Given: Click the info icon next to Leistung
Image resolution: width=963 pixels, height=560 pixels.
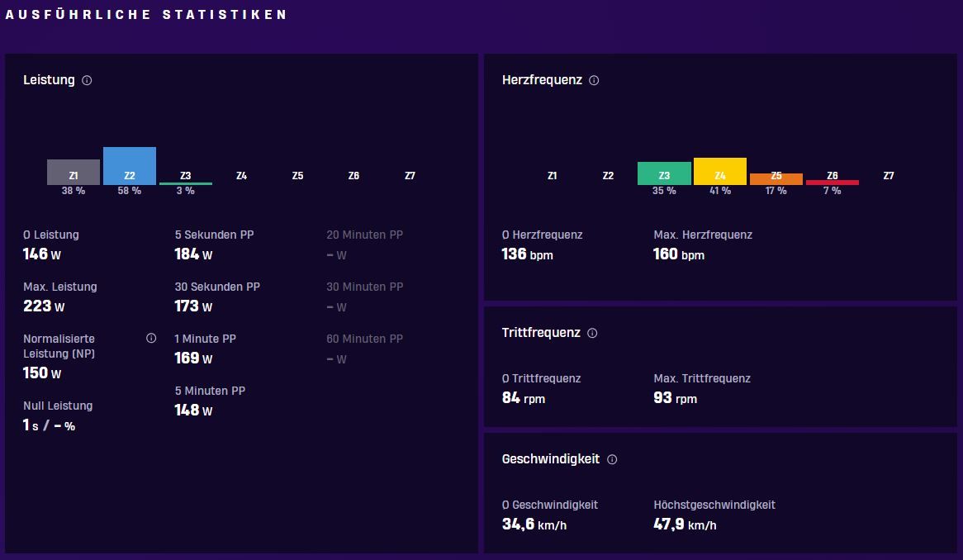Looking at the screenshot, I should pos(87,80).
